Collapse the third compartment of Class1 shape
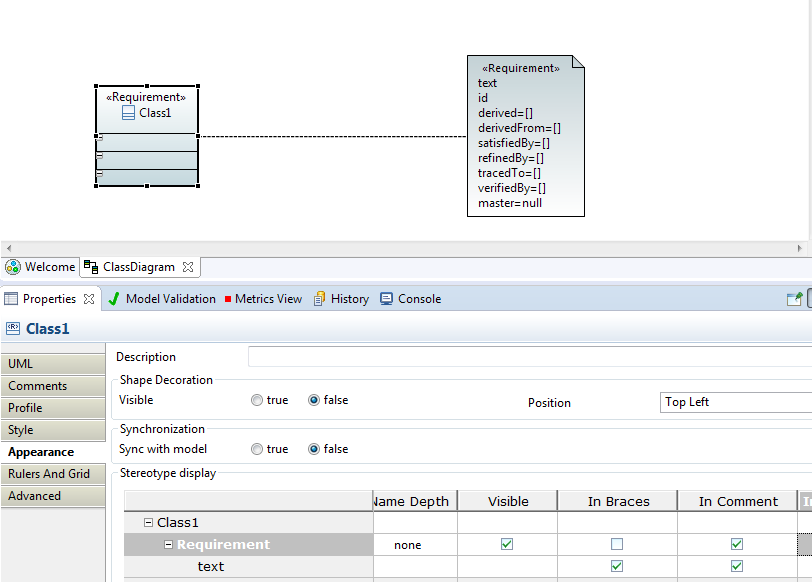The width and height of the screenshot is (812, 582). pos(100,174)
